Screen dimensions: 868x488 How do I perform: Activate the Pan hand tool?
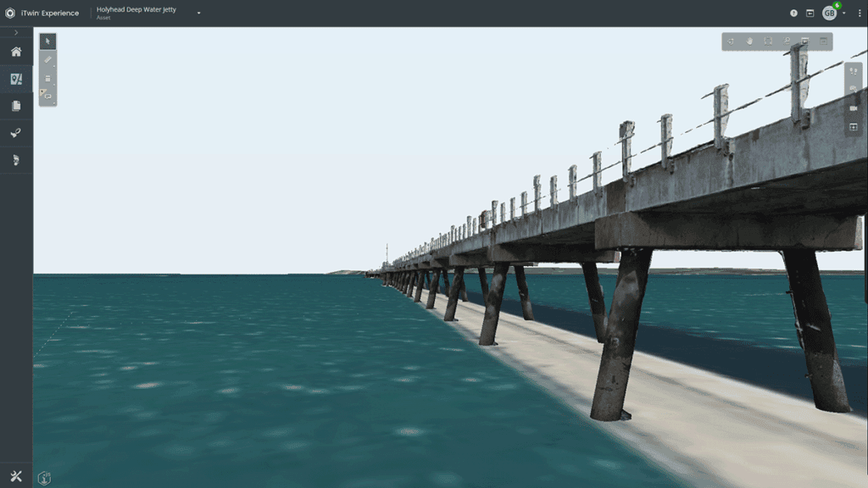coord(749,41)
